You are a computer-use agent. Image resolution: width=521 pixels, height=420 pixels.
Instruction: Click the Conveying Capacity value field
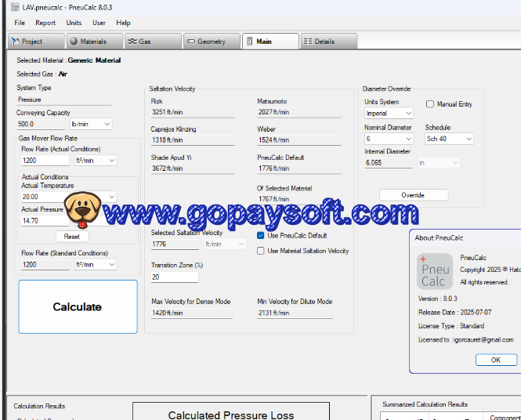pyautogui.click(x=42, y=124)
